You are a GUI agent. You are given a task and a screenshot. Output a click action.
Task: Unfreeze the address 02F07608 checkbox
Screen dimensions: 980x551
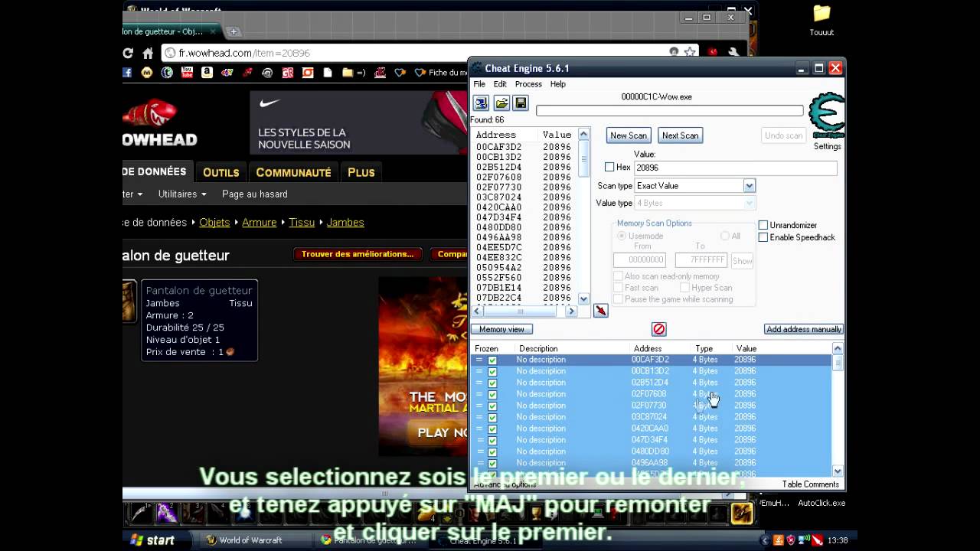click(x=492, y=394)
